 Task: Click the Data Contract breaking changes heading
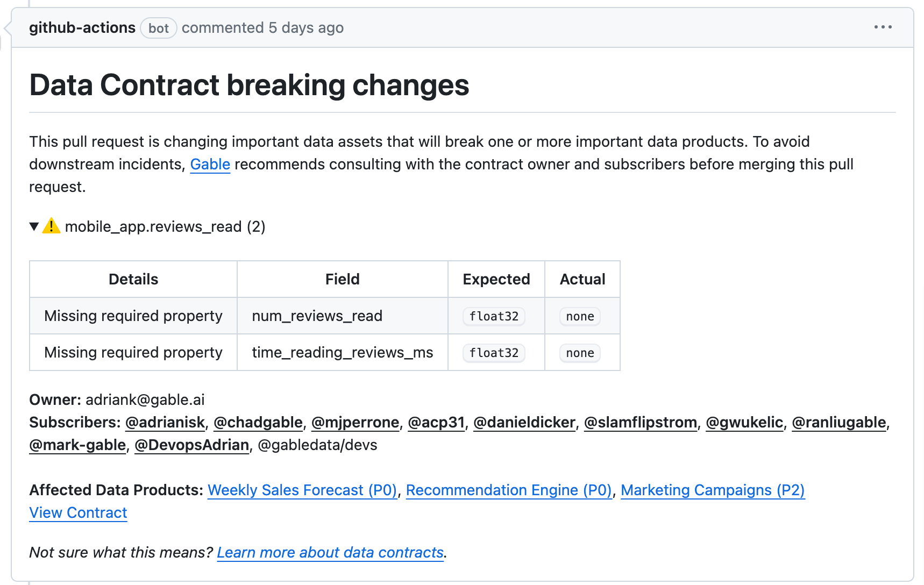(249, 85)
